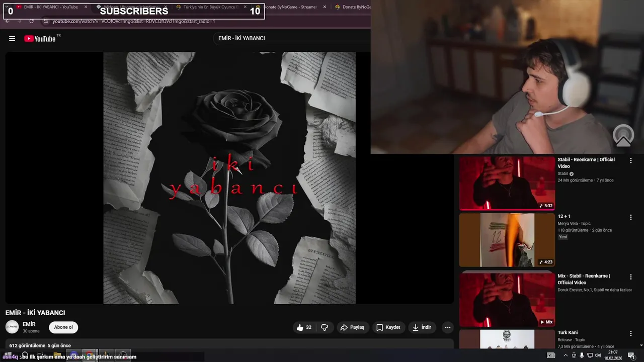This screenshot has width=644, height=362.
Task: Open the YouTube guide hamburger menu
Action: [12, 39]
